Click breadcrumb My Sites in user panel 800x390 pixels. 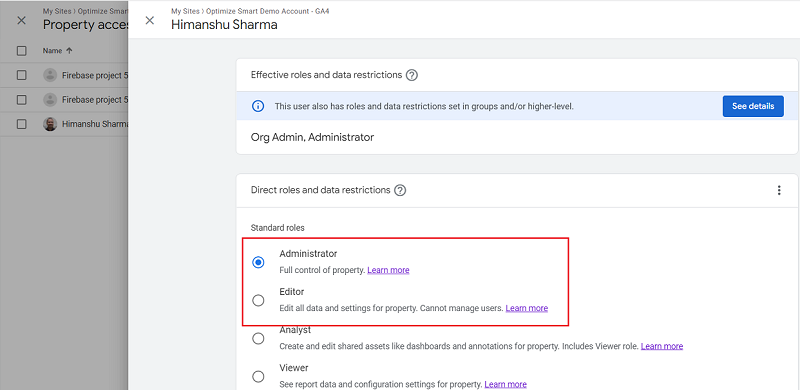[x=185, y=11]
